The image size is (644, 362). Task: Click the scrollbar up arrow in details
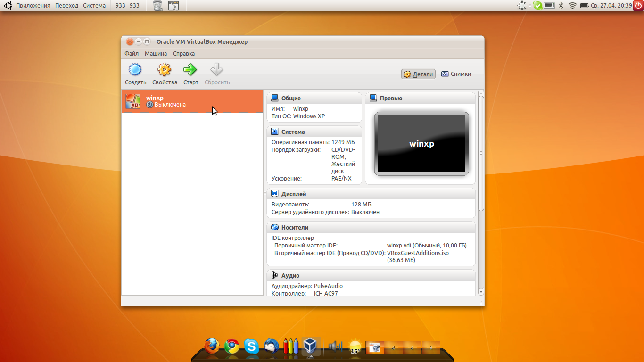coord(481,92)
